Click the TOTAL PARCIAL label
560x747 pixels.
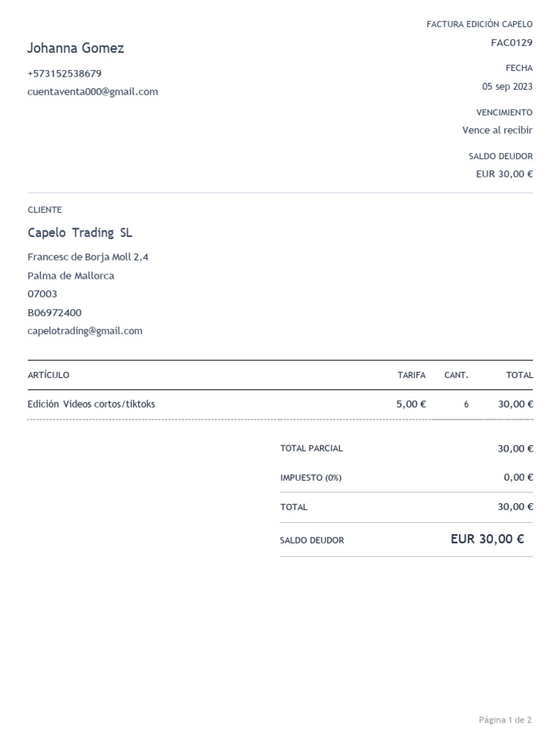point(311,449)
